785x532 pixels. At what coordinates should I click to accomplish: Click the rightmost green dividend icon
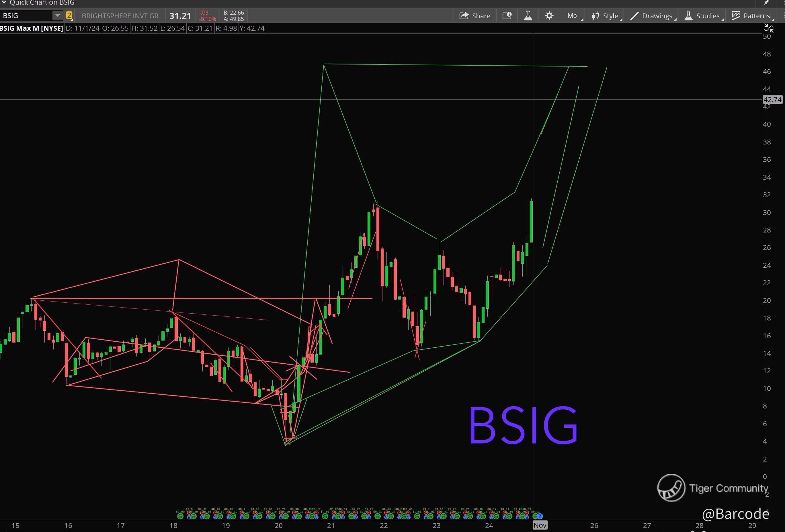click(x=535, y=516)
